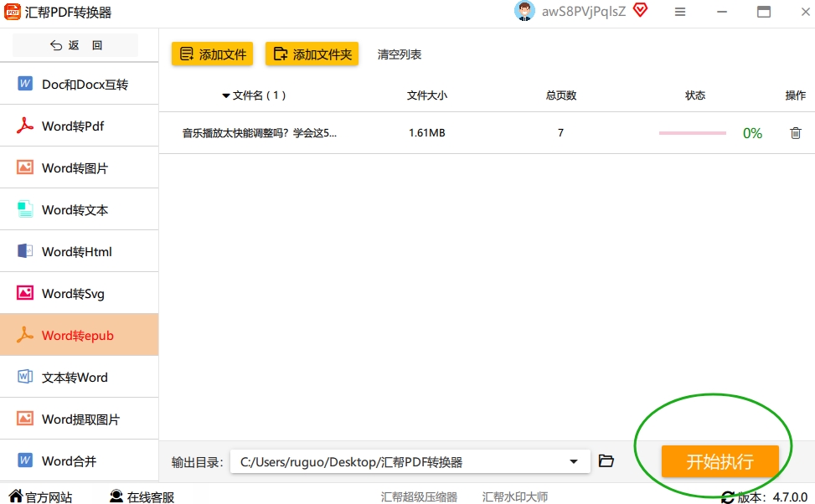Click the 0% status value
815x504 pixels.
click(x=752, y=133)
